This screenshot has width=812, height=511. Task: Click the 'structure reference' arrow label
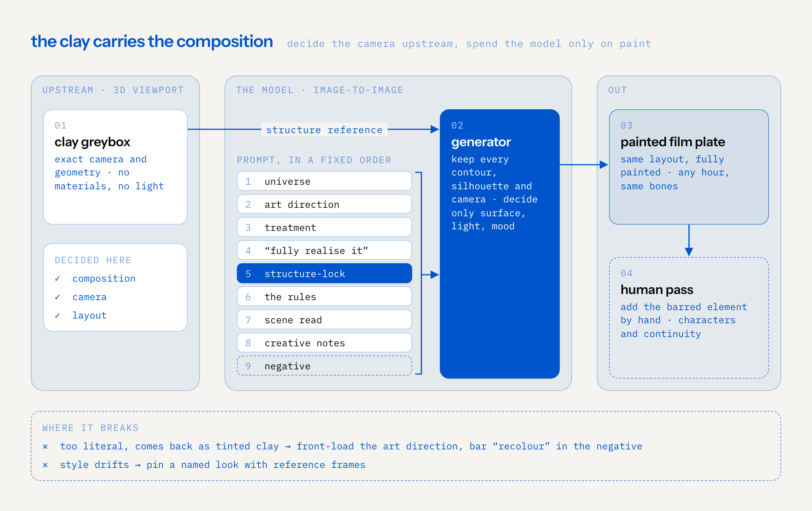tap(324, 130)
